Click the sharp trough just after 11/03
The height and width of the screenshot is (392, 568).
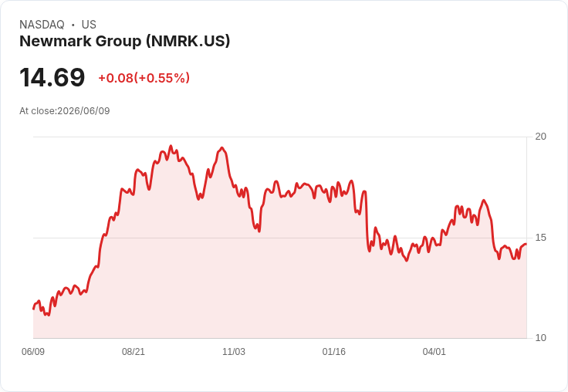point(259,231)
